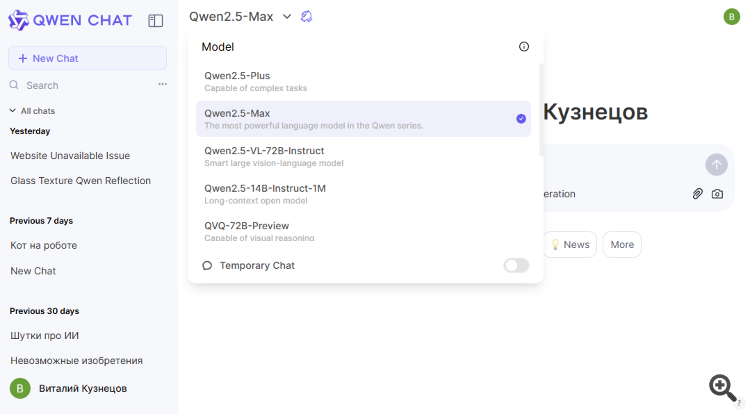Open the model info icon
The height and width of the screenshot is (414, 750).
pyautogui.click(x=524, y=46)
